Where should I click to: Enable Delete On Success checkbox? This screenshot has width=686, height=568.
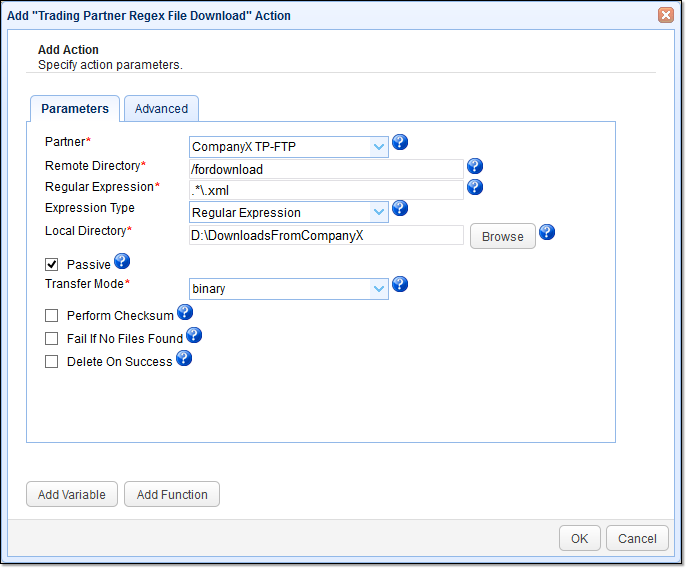pos(52,362)
